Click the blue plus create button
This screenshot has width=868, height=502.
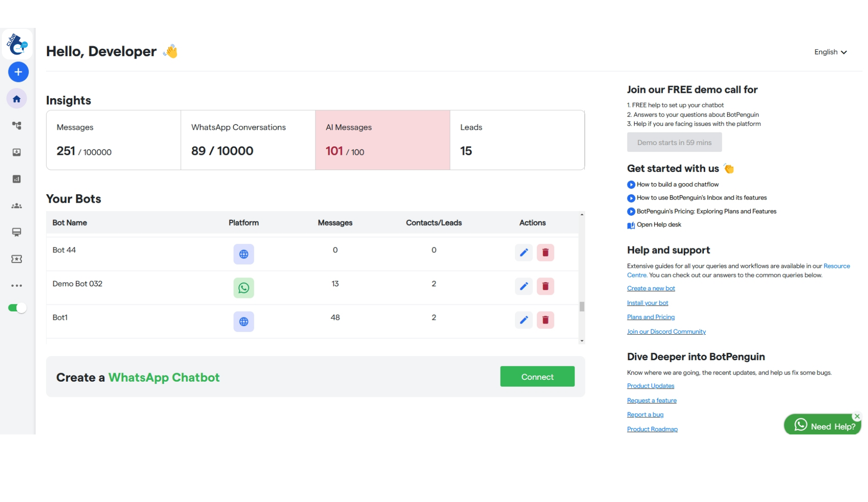(18, 72)
